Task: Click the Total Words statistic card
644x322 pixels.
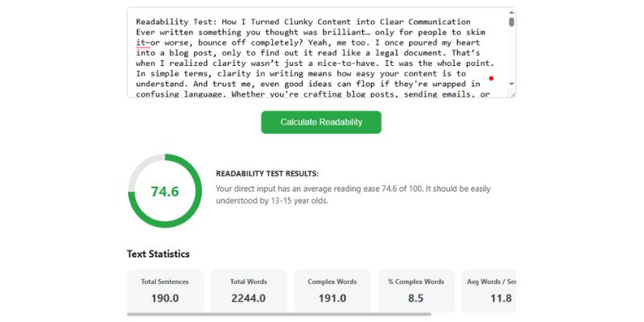Action: [249, 291]
